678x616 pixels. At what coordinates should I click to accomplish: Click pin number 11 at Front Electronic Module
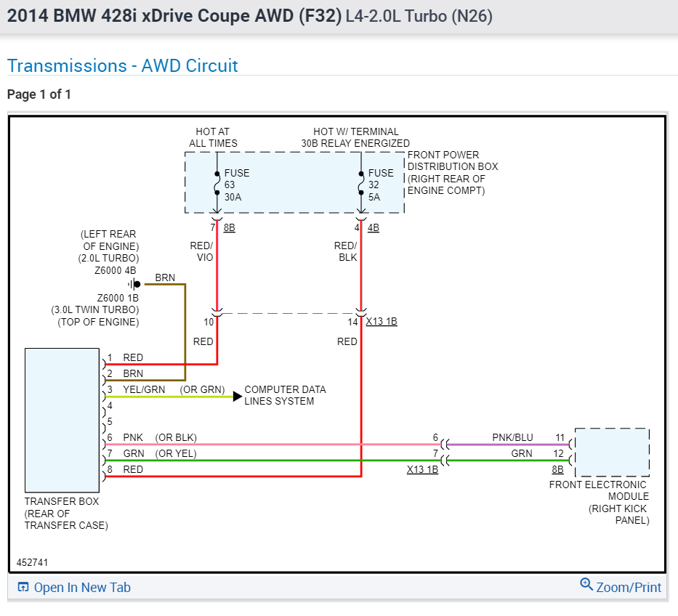click(560, 438)
